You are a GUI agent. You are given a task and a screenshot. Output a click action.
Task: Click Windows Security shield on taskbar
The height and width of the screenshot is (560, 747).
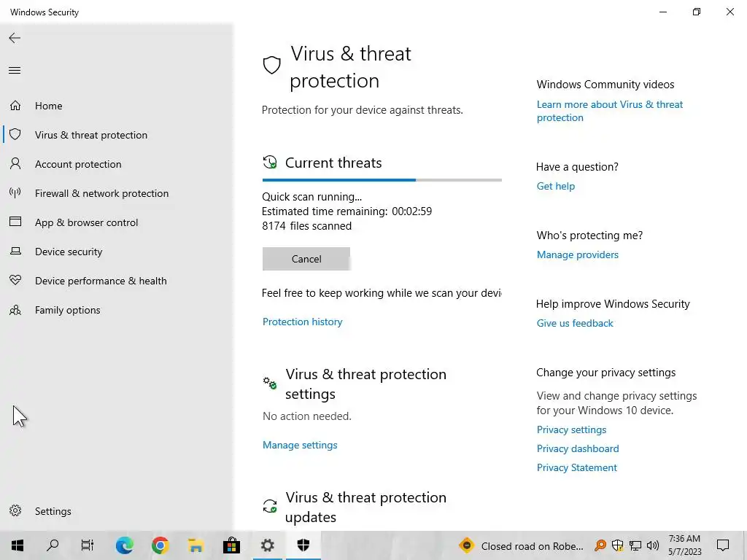point(303,545)
